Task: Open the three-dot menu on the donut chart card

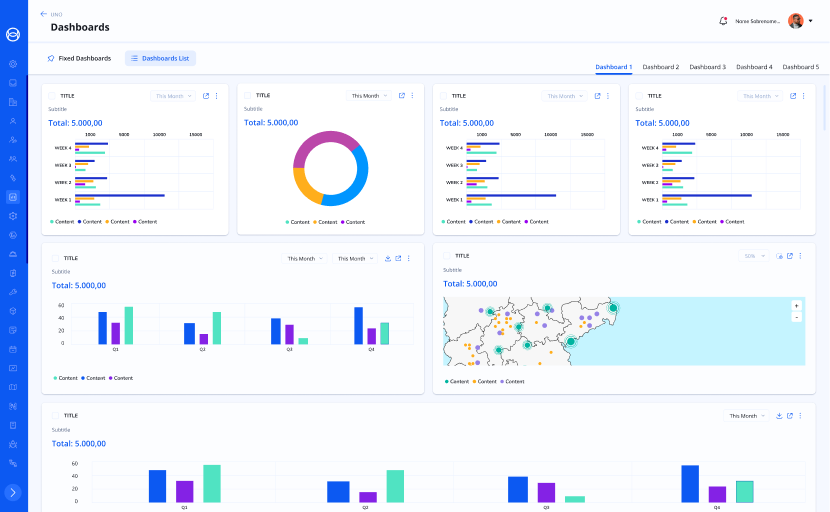Action: pos(412,96)
